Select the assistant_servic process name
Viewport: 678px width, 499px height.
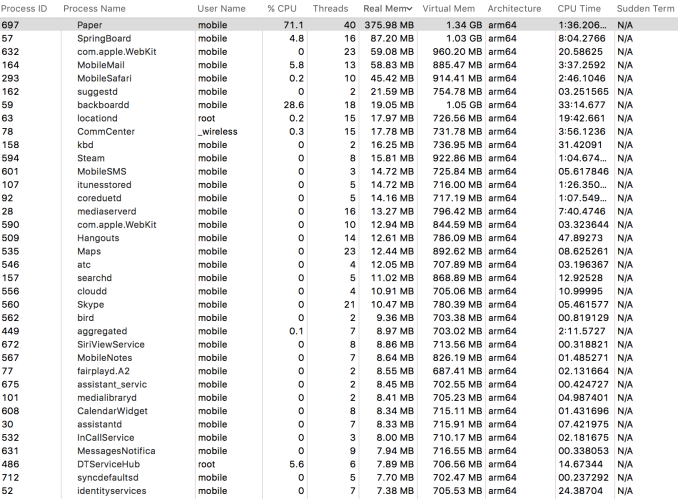coord(112,384)
